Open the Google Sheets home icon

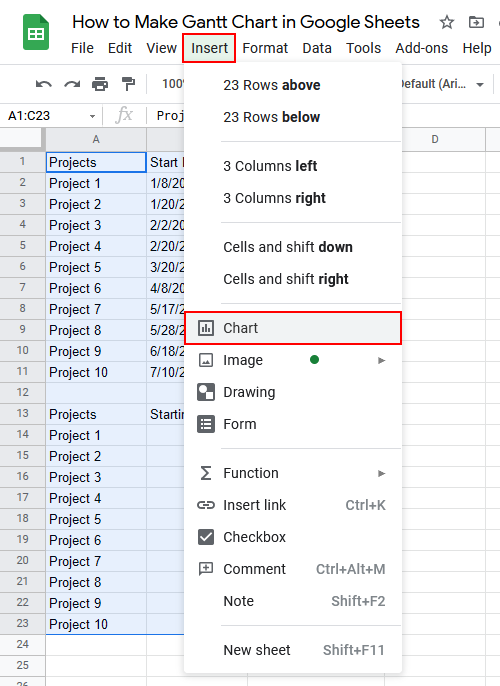click(x=36, y=32)
